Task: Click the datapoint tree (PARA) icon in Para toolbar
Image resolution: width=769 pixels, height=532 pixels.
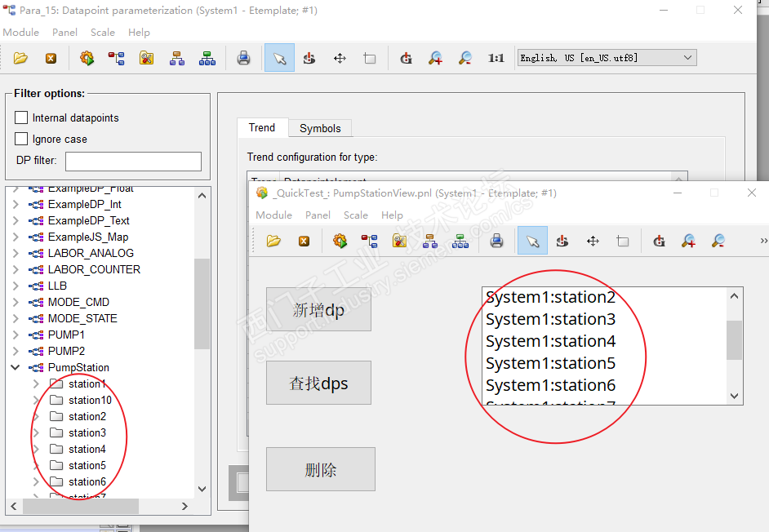Action: [x=117, y=59]
